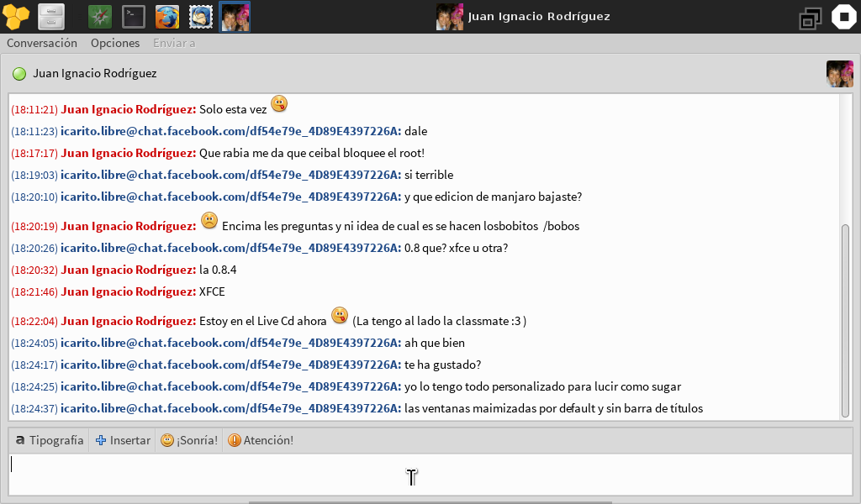The width and height of the screenshot is (861, 504).
Task: Open the Opciones menu
Action: pos(115,43)
